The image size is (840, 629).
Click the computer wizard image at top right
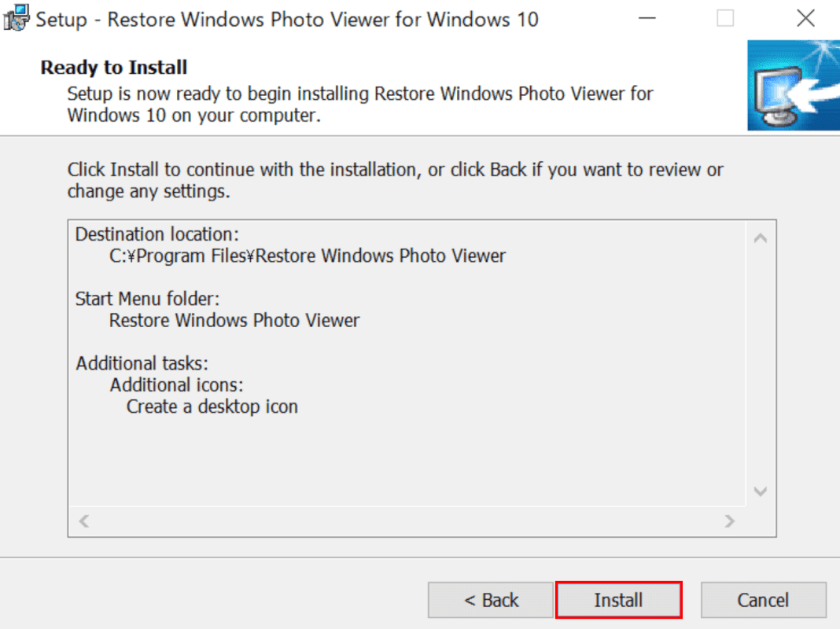[794, 85]
